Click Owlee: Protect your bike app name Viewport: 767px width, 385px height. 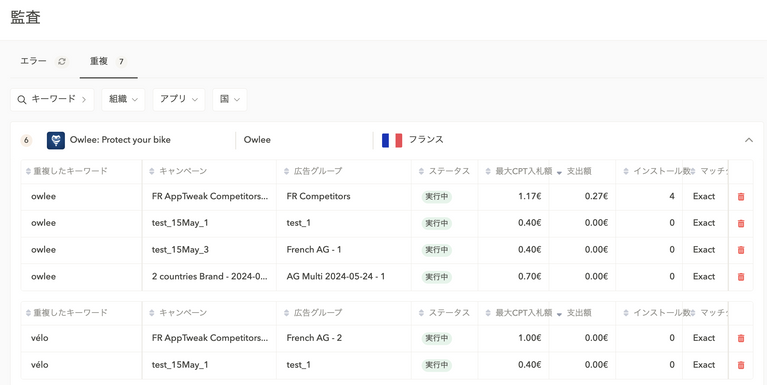(120, 140)
